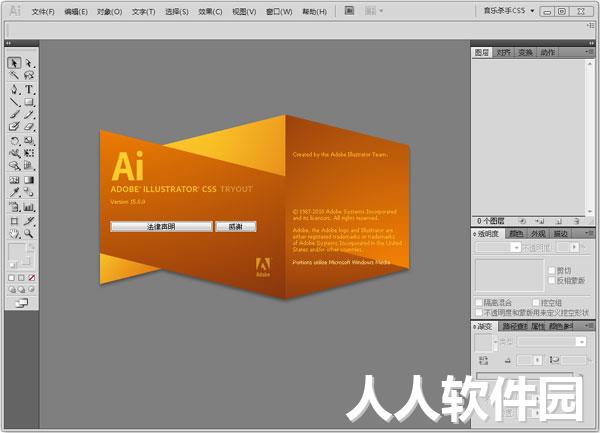Select the Mesh tool

point(14,180)
